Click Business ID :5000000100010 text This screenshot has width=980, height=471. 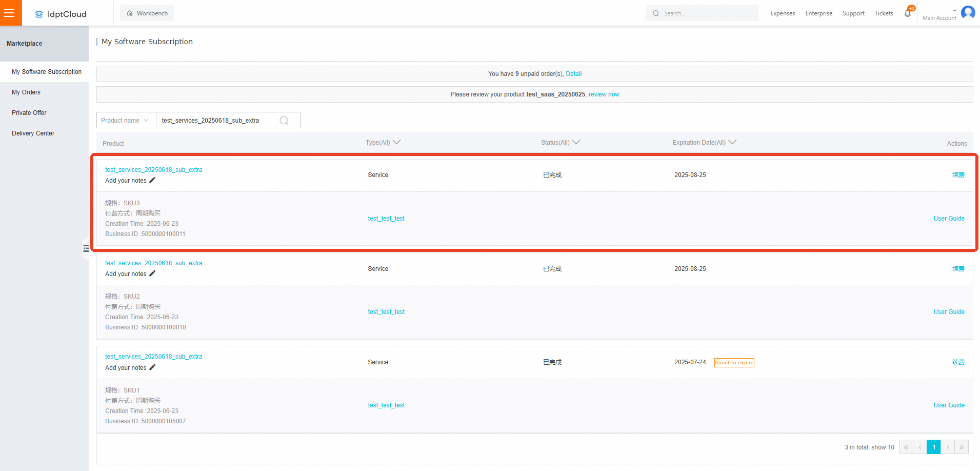[x=145, y=327]
